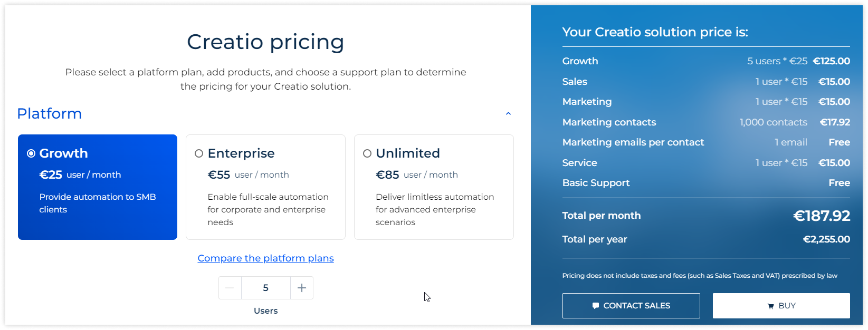Click the Basic Support summary row
This screenshot has height=330, width=868.
point(706,183)
